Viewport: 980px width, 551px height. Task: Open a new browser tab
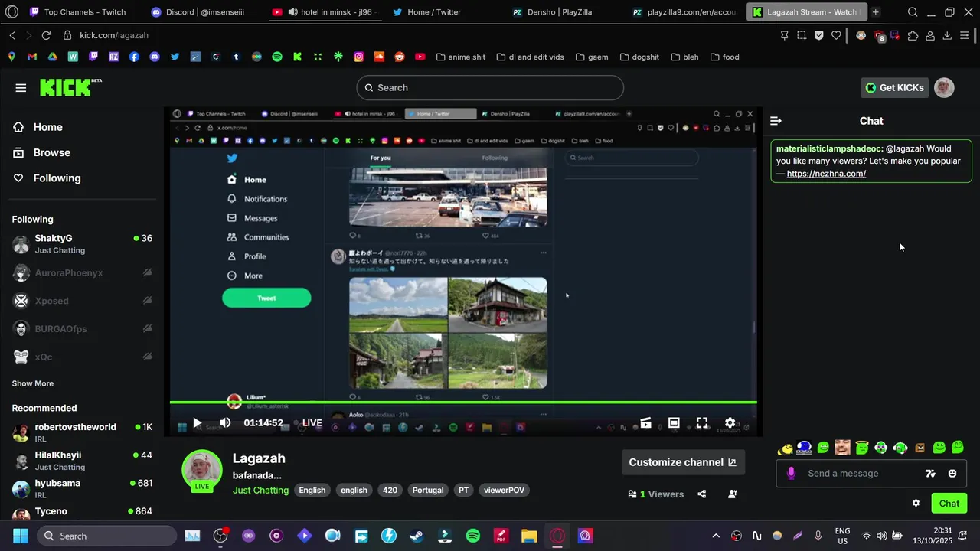tap(875, 12)
